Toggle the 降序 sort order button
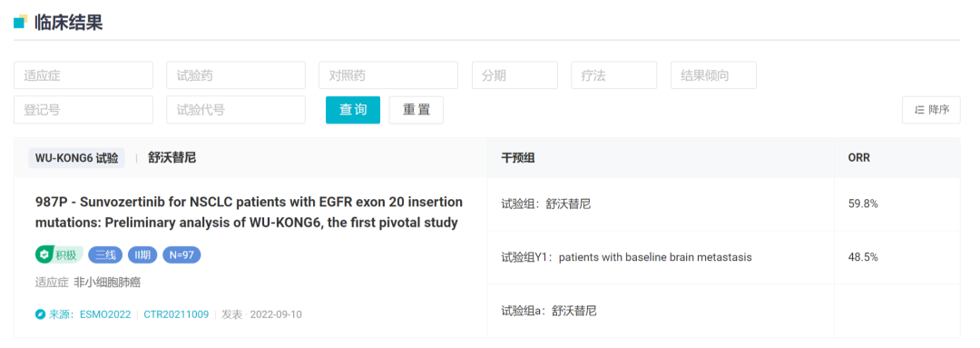 pyautogui.click(x=931, y=110)
